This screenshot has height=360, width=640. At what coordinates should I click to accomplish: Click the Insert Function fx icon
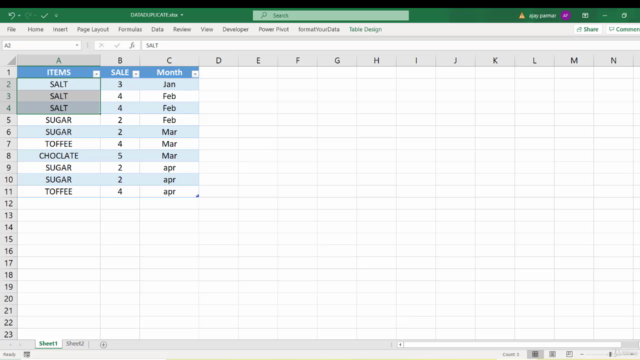(x=132, y=45)
